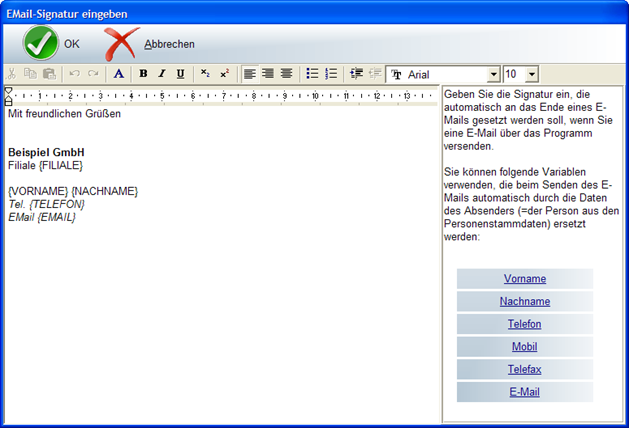Place cursor in 'Mit freundlichen Grüßen' line
Viewport: 629px width, 428px height.
click(x=64, y=114)
